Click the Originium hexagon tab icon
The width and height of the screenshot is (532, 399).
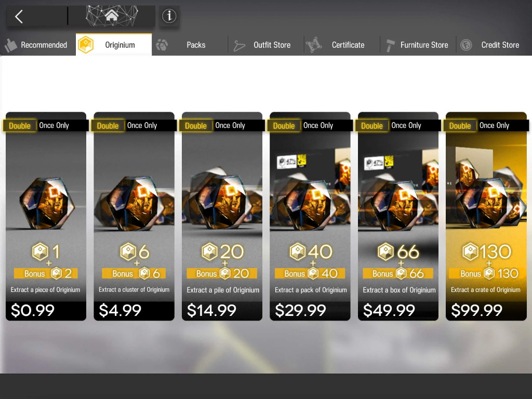pos(86,45)
